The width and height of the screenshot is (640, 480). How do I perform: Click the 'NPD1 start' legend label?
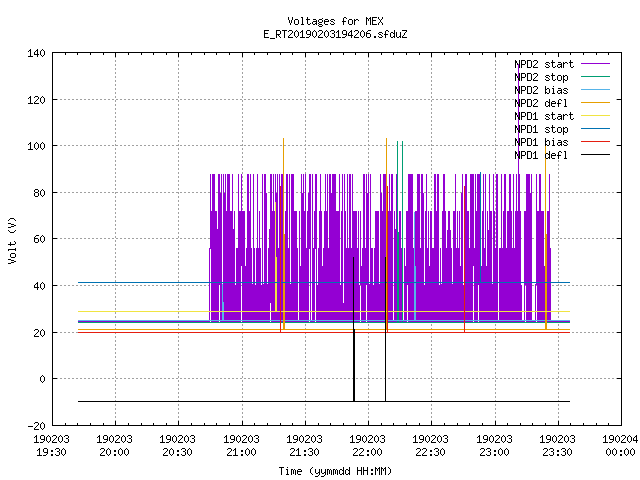click(x=544, y=116)
